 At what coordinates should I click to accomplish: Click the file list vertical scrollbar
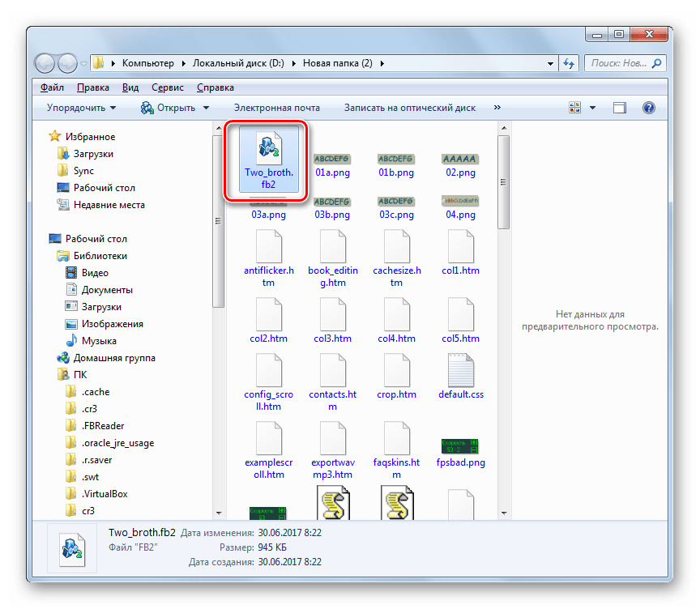click(503, 324)
